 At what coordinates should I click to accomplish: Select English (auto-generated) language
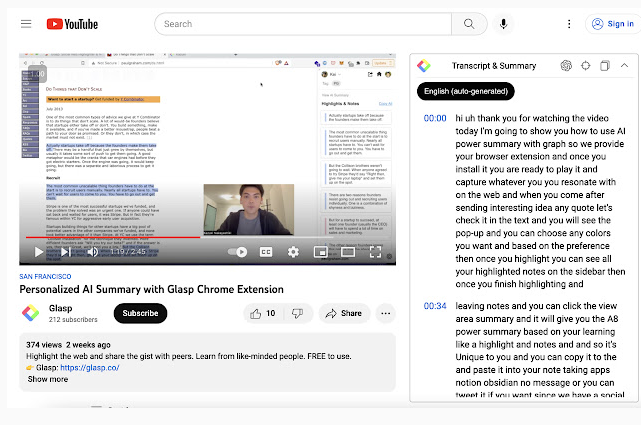(466, 91)
